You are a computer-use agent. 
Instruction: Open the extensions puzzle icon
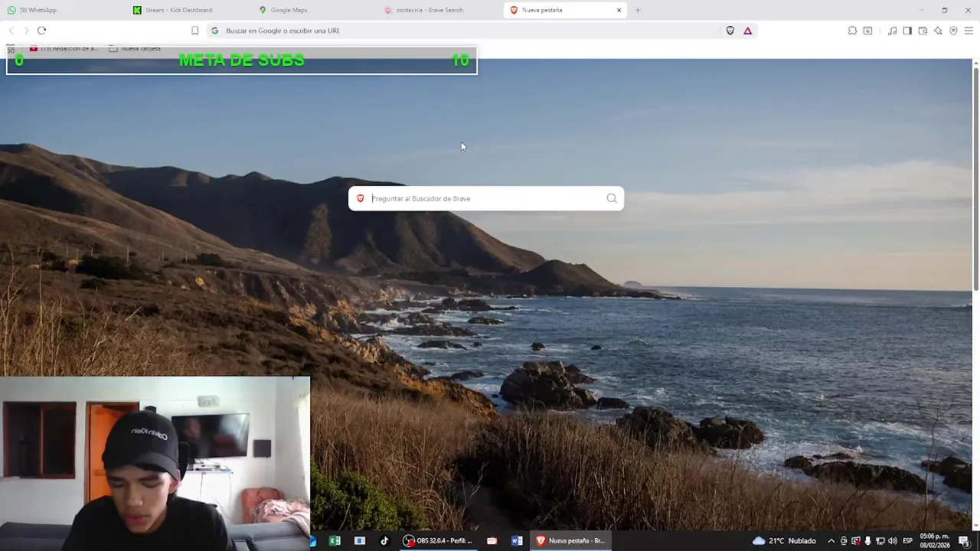pos(852,31)
